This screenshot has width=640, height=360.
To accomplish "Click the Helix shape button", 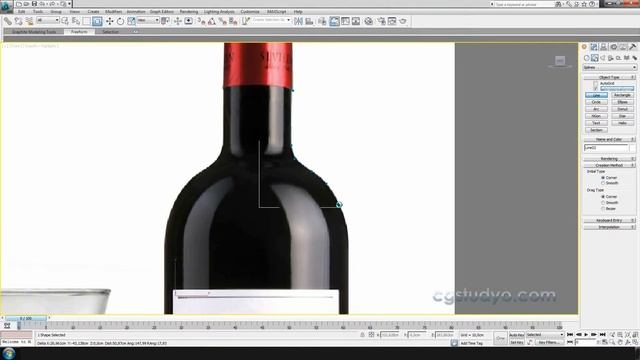I will [x=622, y=123].
